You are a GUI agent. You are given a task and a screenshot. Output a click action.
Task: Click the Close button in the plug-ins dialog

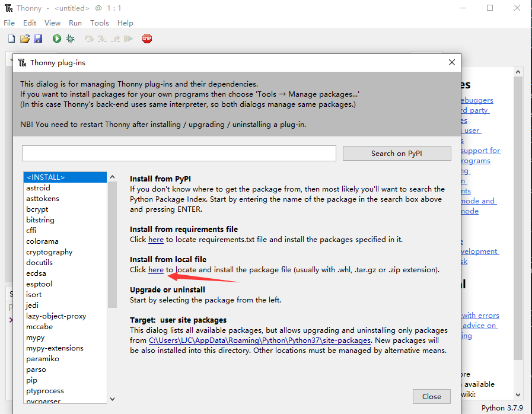[x=432, y=396]
